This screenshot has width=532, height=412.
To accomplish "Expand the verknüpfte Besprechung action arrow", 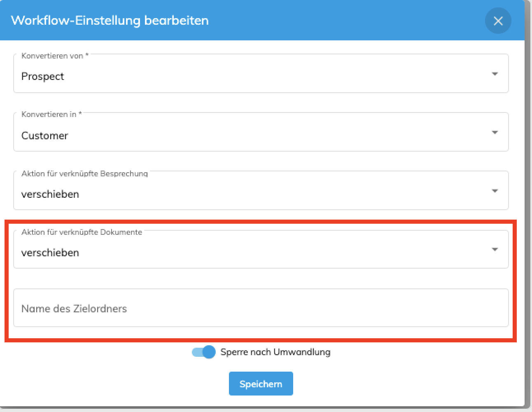I will (495, 191).
